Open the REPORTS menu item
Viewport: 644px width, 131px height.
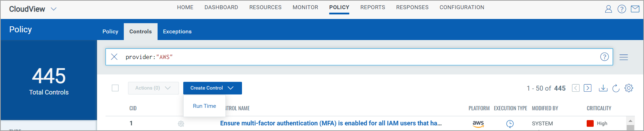pos(373,7)
